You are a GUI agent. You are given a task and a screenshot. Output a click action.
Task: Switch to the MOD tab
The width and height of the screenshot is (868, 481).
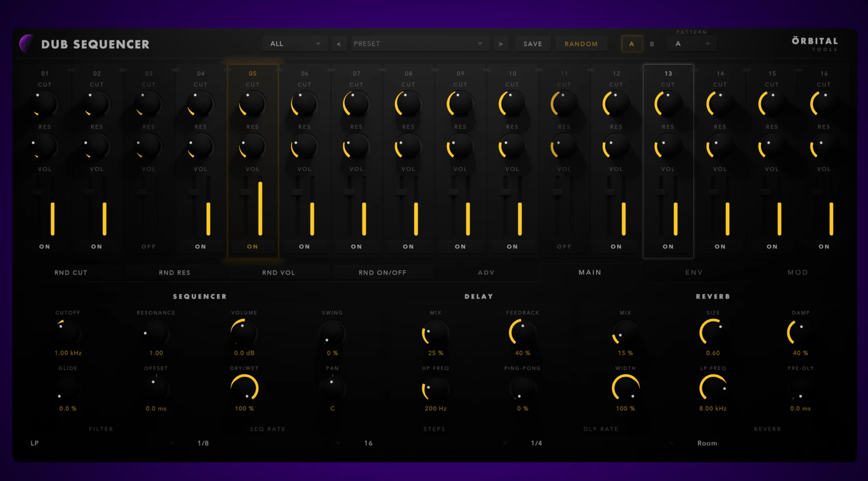point(798,273)
